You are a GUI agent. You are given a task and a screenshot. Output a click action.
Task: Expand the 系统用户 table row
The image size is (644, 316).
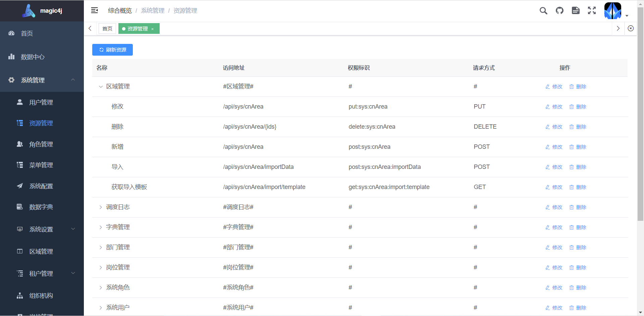(101, 308)
